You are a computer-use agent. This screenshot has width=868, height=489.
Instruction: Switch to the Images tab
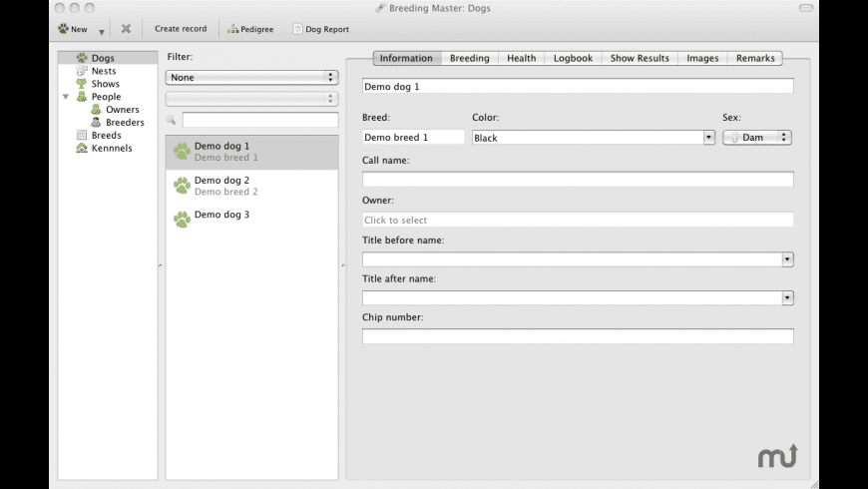[x=702, y=58]
